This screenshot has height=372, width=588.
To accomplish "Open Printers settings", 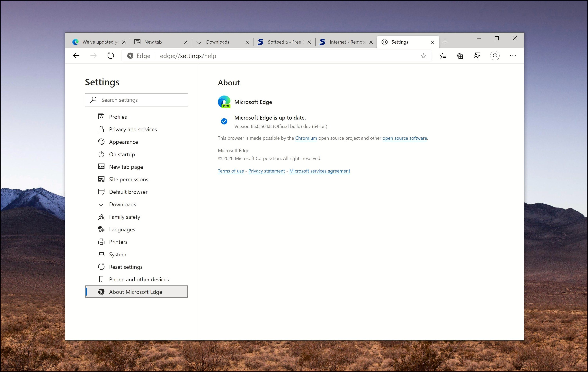I will [137, 242].
